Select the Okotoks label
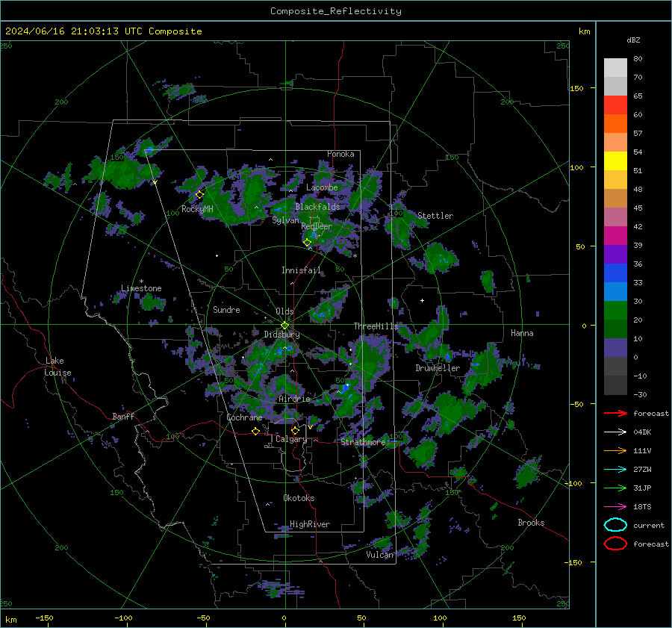 pos(299,498)
